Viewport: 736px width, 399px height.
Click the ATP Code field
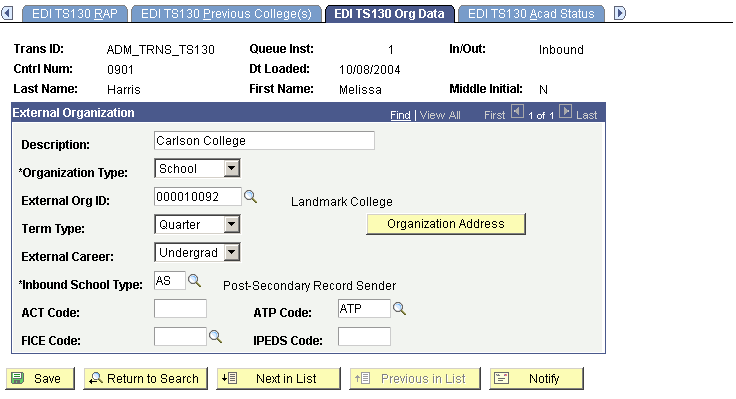pos(364,308)
